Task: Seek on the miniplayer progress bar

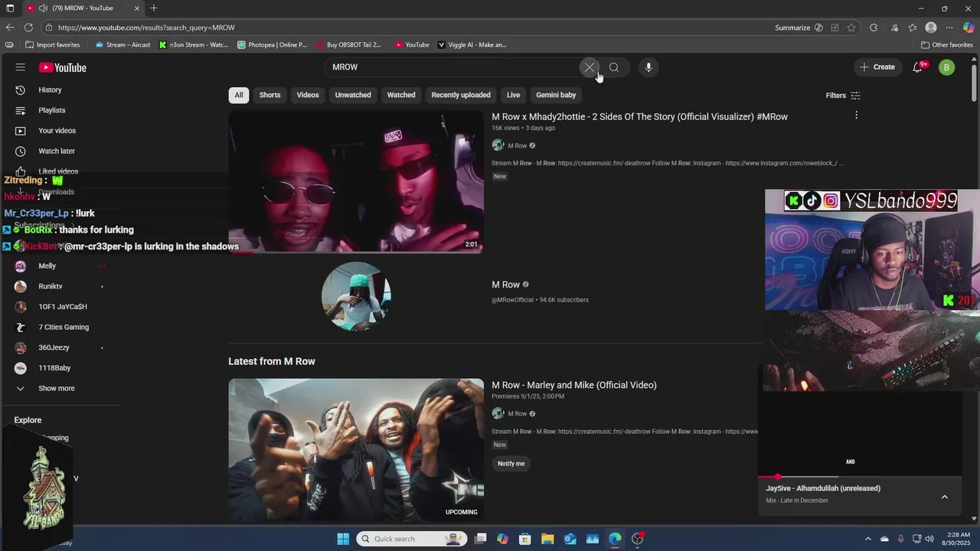Action: tap(859, 477)
